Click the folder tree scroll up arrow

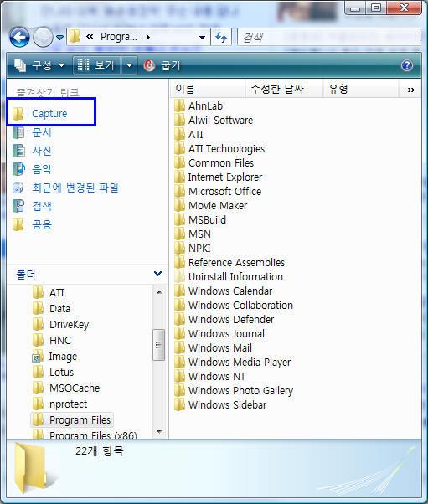click(x=159, y=292)
